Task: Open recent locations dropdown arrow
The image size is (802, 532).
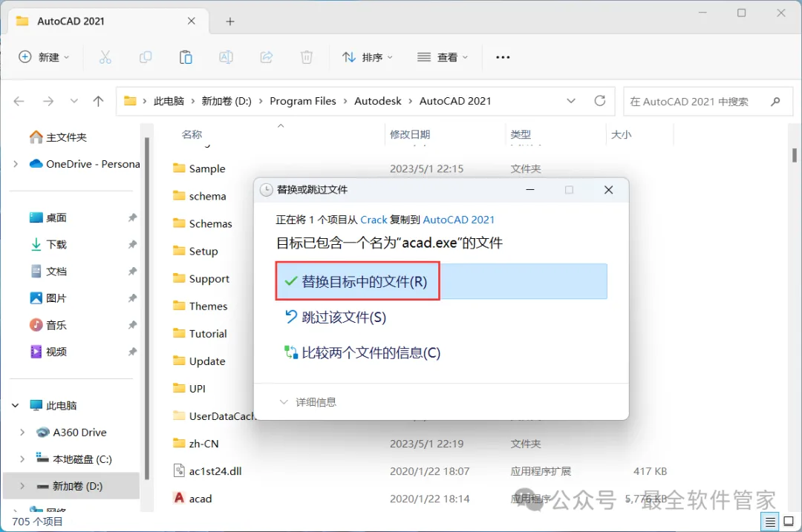Action: 74,101
